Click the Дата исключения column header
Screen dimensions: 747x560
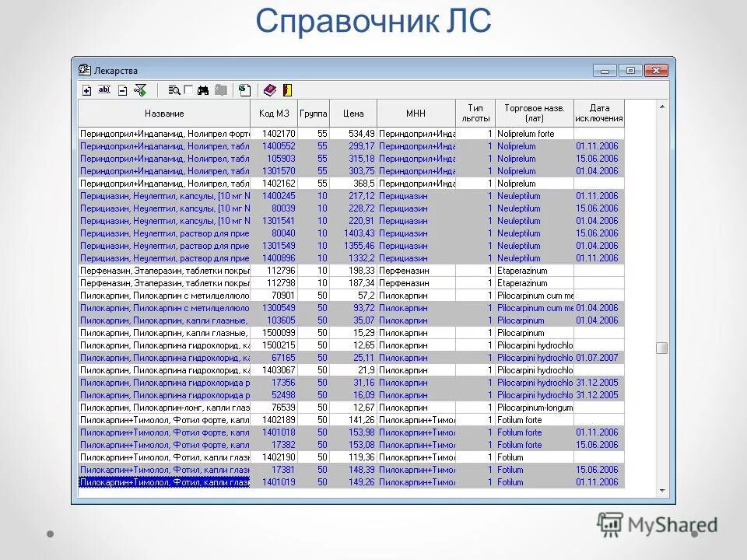click(598, 113)
